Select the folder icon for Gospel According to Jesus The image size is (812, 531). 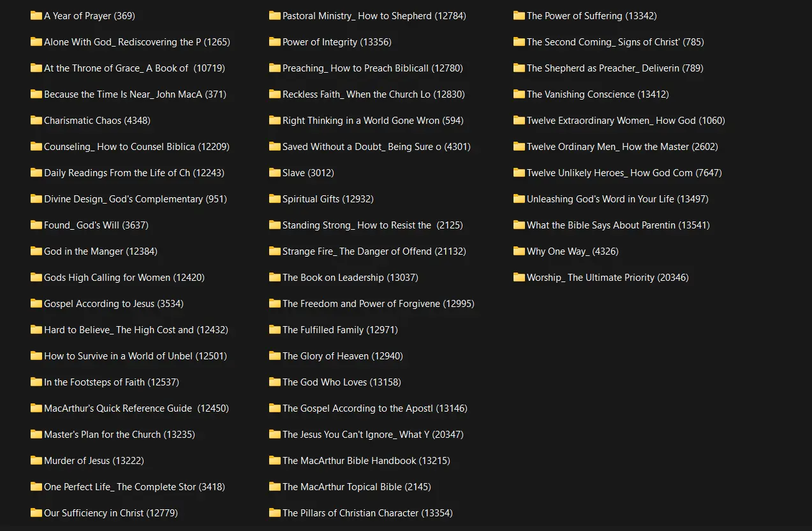coord(36,303)
